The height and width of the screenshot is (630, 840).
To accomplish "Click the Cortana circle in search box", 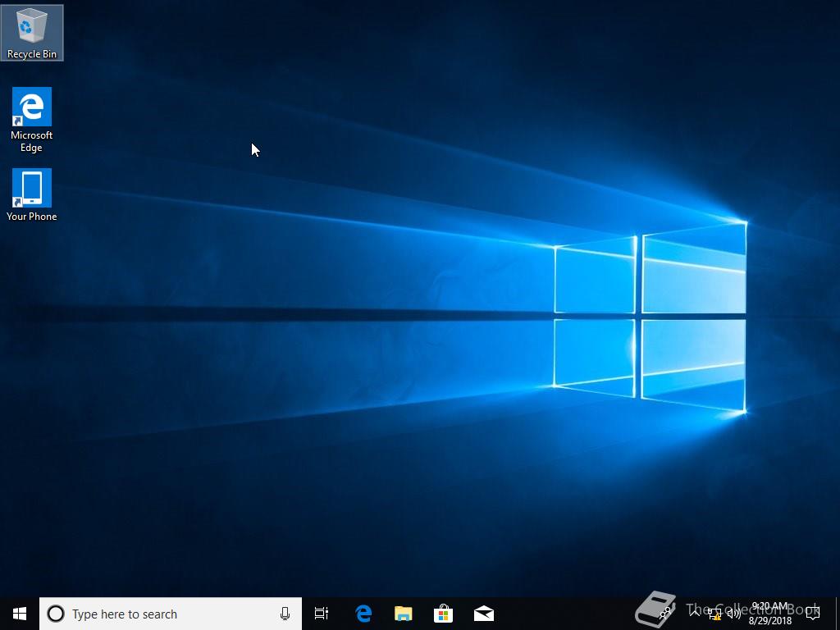I will pyautogui.click(x=56, y=614).
